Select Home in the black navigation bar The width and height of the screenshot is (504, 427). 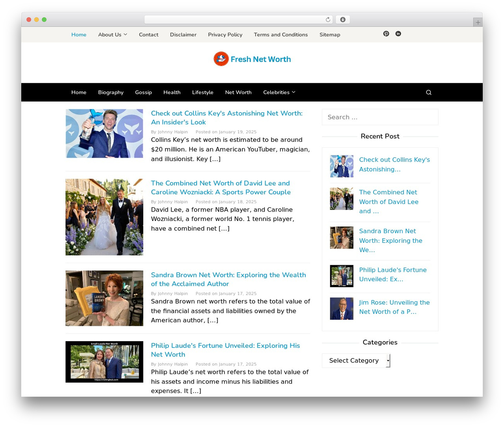click(79, 93)
